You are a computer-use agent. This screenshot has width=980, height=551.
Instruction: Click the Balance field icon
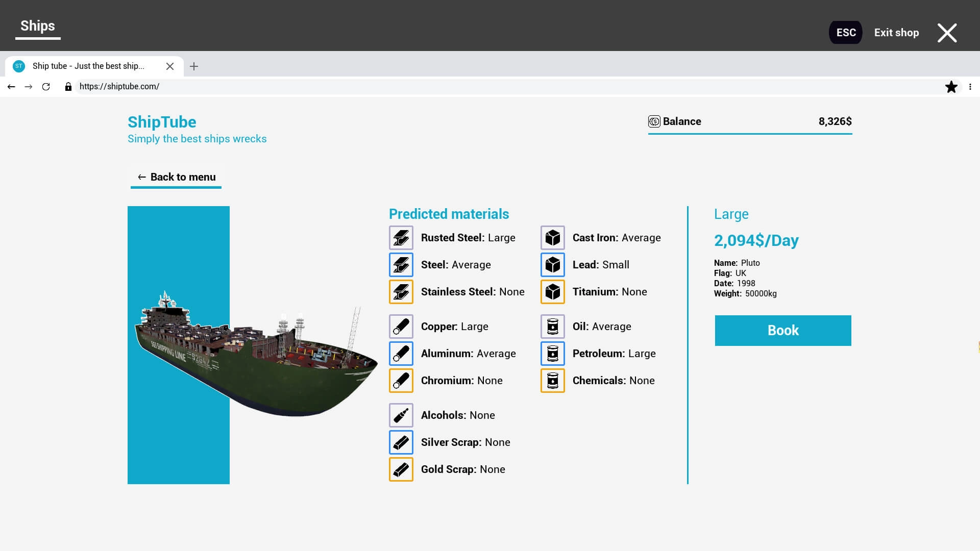pos(653,121)
